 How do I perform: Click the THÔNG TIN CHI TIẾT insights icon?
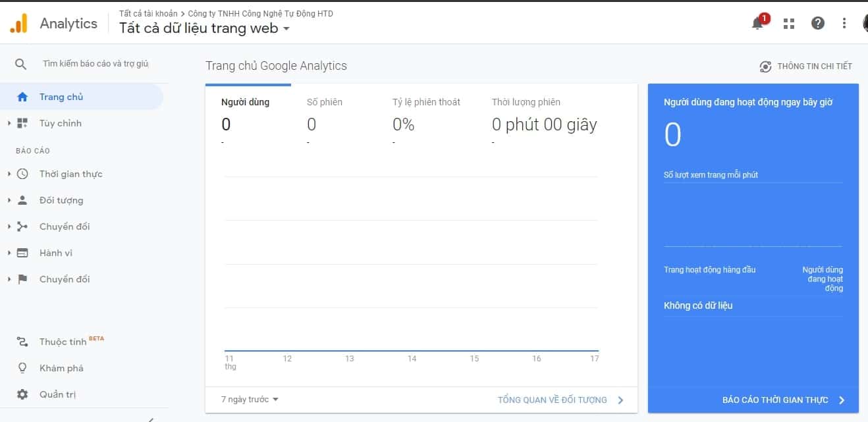[765, 66]
